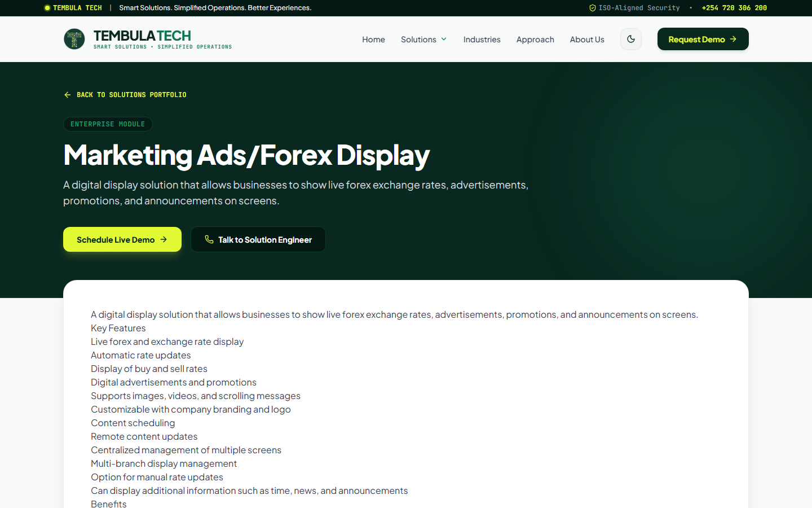Click the arrow icon in Schedule Live Demo
This screenshot has height=508, width=812.
point(164,239)
